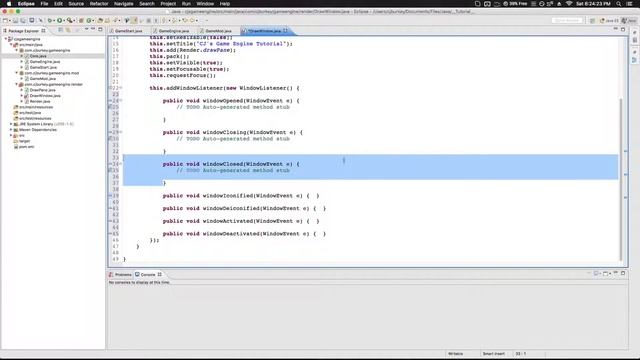Select the pom.xml file

(27, 147)
